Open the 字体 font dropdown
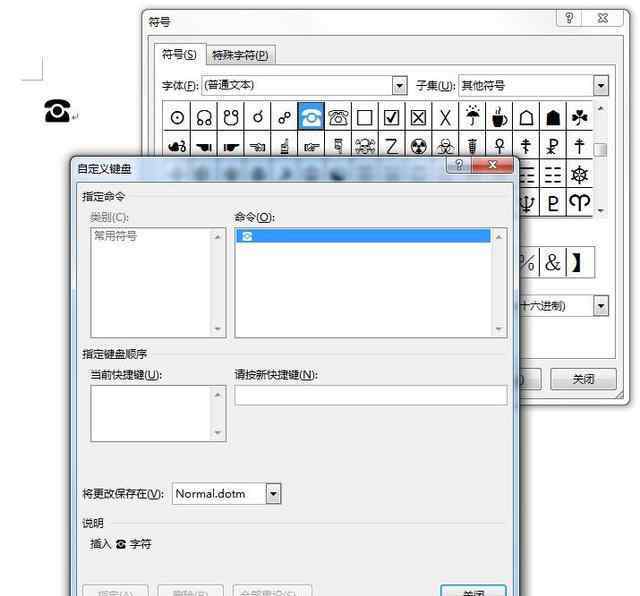This screenshot has height=596, width=640. (x=399, y=86)
